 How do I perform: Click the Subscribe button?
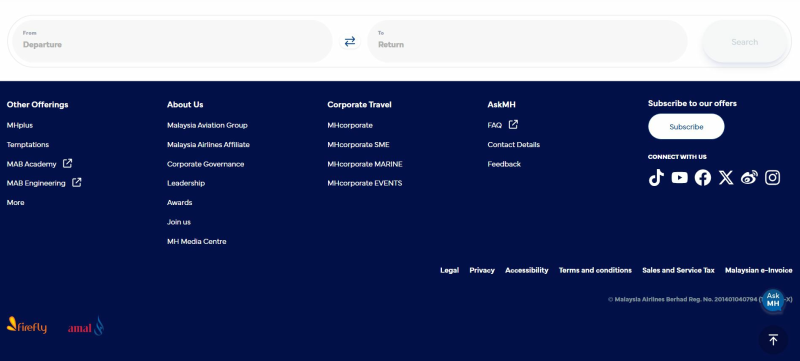click(686, 126)
